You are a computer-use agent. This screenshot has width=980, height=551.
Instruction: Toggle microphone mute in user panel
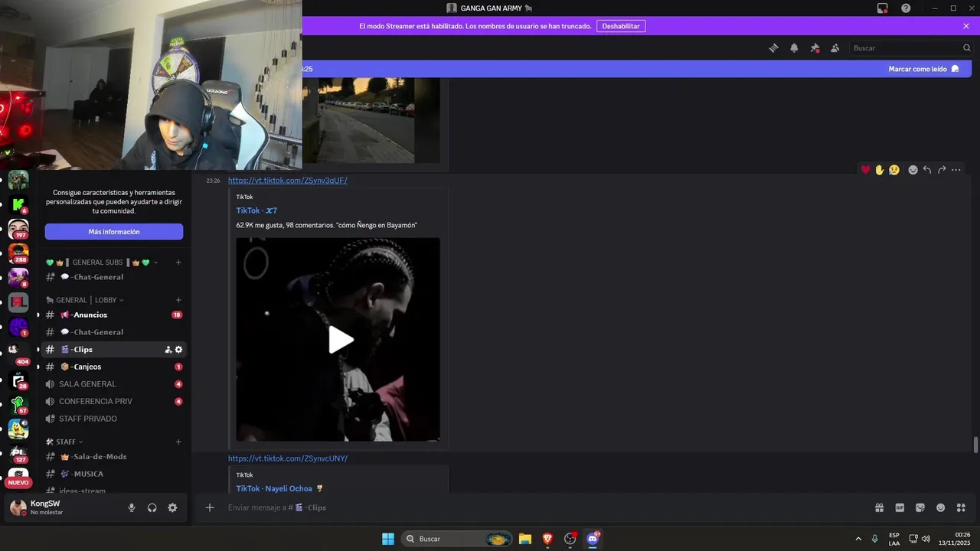132,507
